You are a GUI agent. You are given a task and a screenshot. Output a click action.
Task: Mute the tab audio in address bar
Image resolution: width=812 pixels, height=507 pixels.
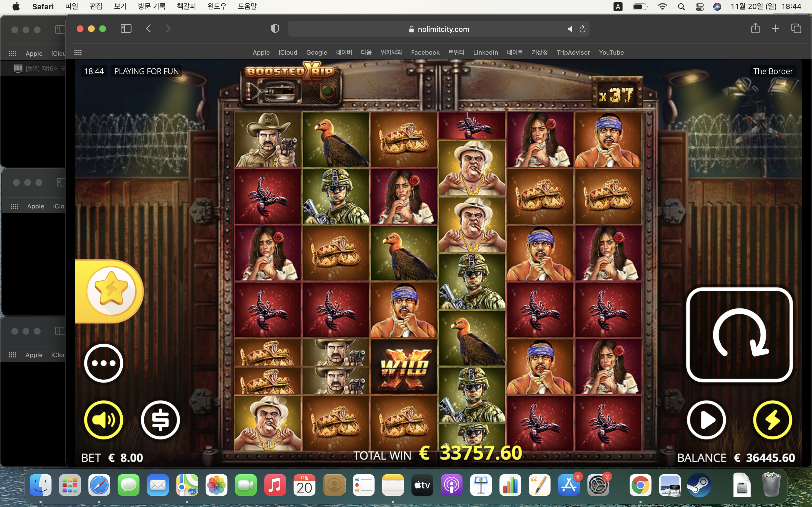coord(570,29)
